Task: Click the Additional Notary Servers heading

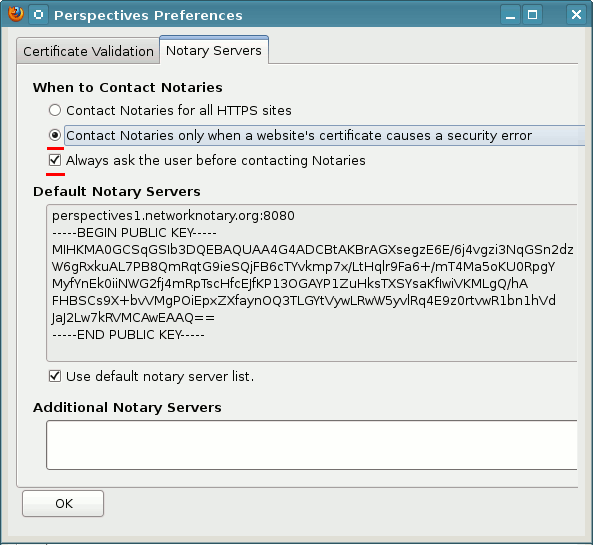Action: [x=127, y=407]
